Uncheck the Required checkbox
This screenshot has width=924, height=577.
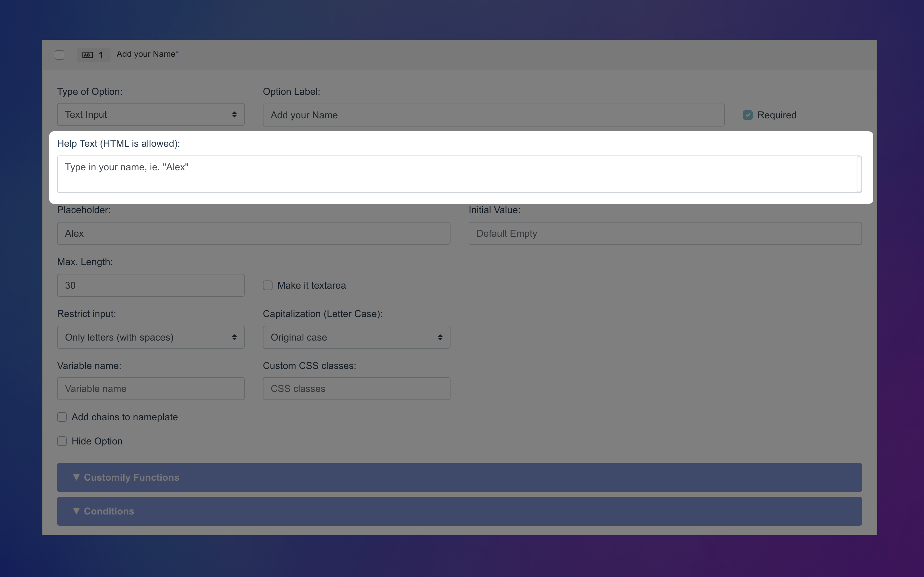tap(748, 115)
